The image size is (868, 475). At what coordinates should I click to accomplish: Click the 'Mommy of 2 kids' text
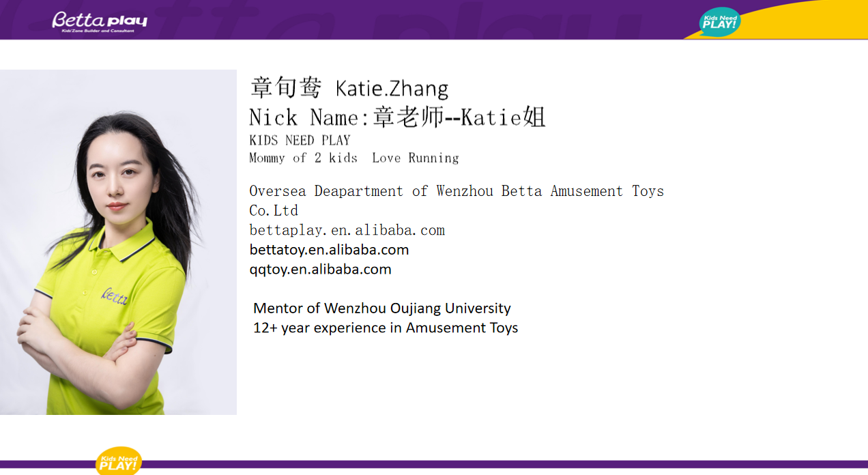coord(303,158)
